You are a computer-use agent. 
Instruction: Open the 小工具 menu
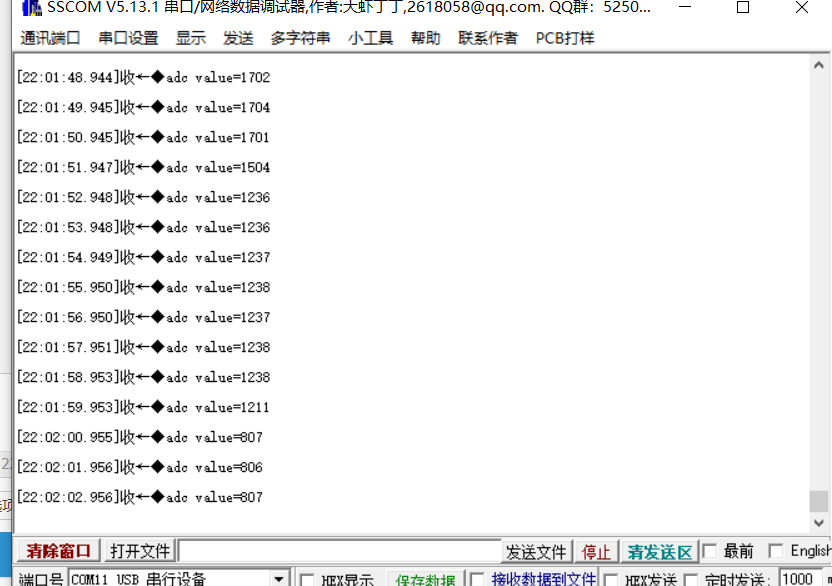(370, 38)
